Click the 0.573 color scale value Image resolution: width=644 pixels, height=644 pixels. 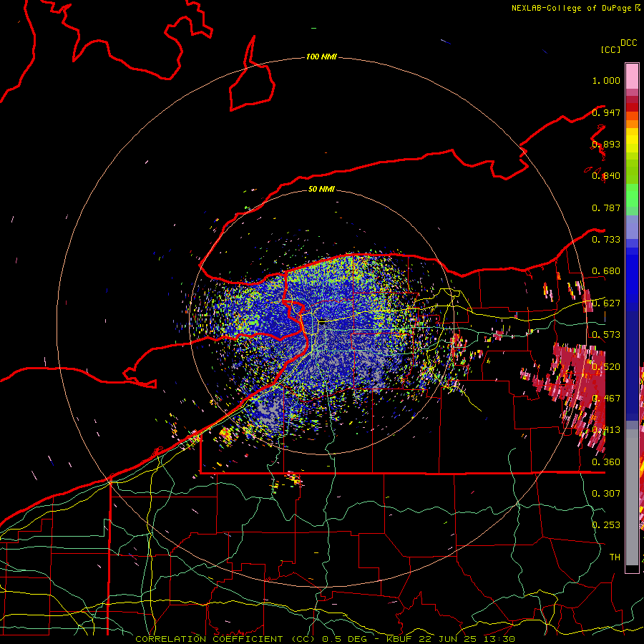(606, 335)
